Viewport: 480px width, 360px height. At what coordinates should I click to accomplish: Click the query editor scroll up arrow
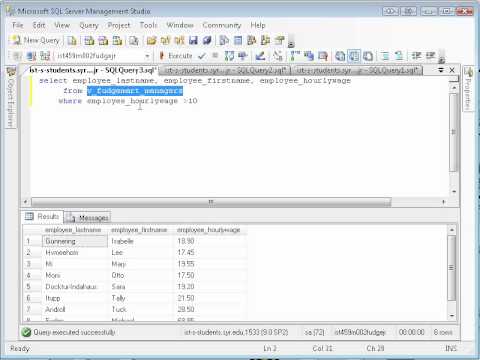coord(453,88)
